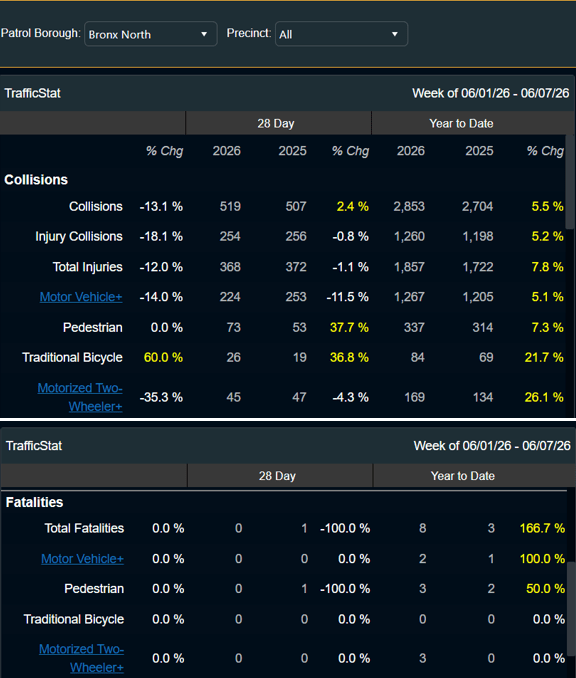Click the Traditional Bicycle 60.0 % weekly change
This screenshot has width=576, height=678.
tap(163, 358)
